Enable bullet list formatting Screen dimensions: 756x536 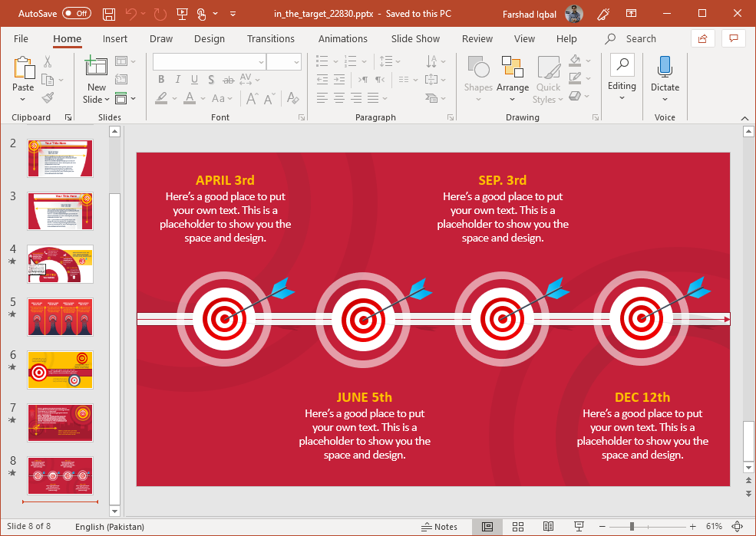(x=321, y=61)
